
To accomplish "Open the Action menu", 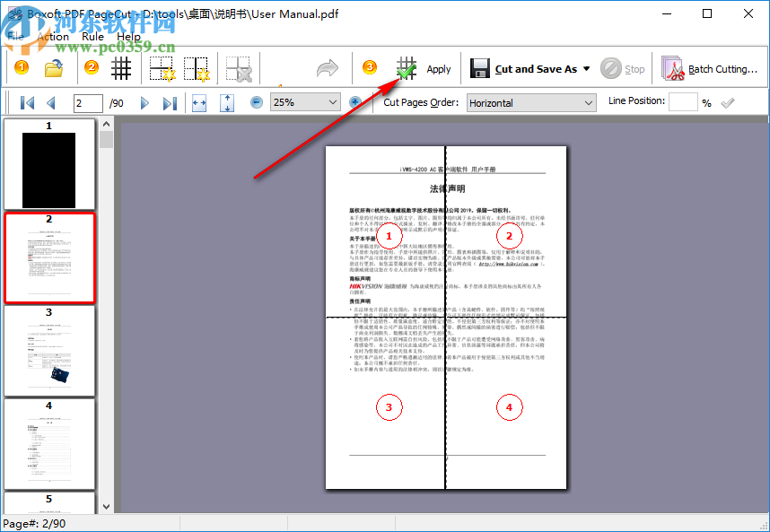I will pos(52,36).
